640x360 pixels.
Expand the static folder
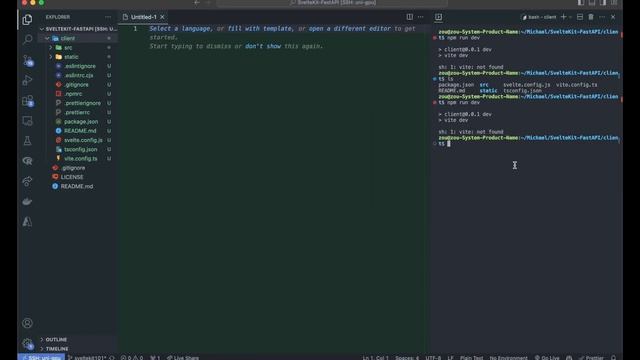click(51, 57)
